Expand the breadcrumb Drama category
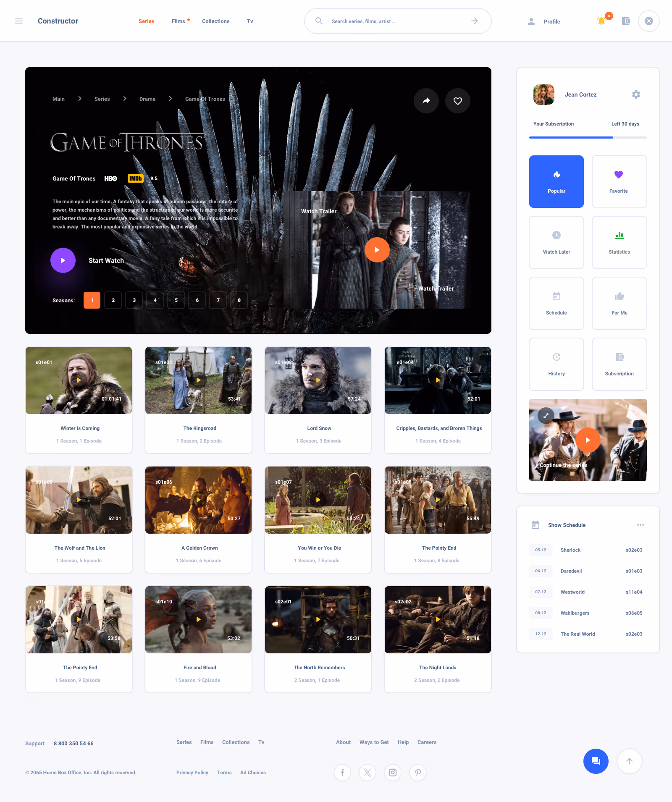Viewport: 672px width, 802px height. (x=147, y=99)
